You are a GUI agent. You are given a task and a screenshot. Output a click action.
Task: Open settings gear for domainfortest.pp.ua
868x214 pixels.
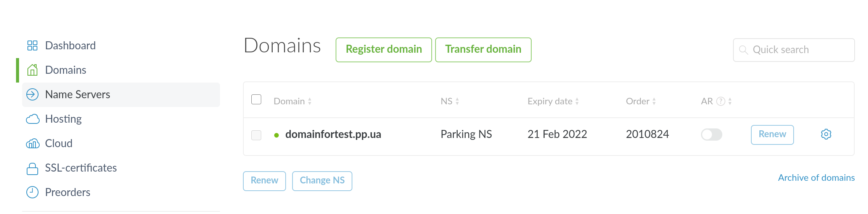[826, 135]
